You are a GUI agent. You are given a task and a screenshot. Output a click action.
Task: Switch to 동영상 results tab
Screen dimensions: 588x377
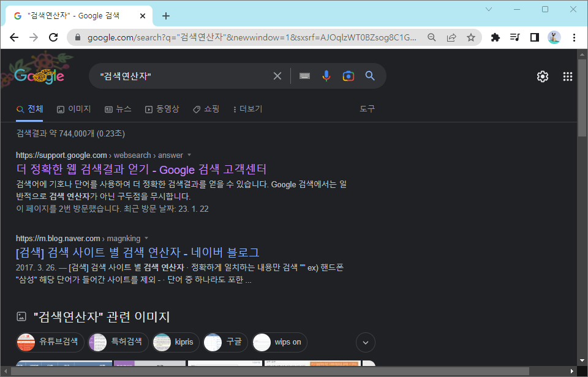[162, 109]
